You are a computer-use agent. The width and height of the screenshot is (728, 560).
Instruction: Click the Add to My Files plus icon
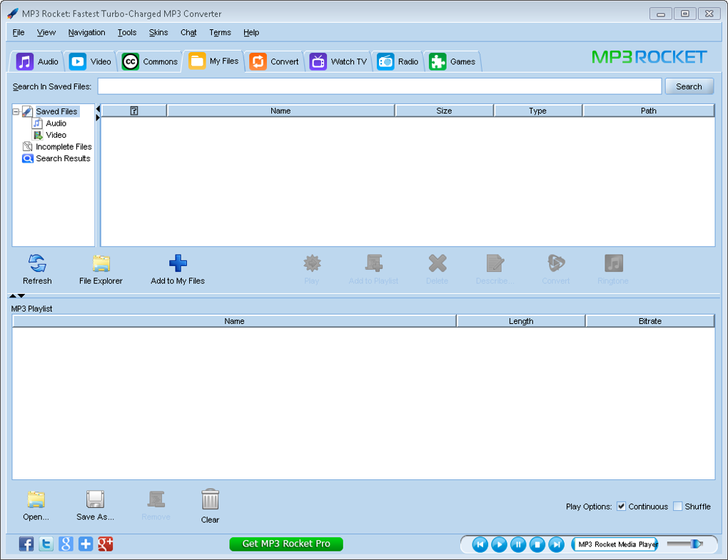[178, 263]
